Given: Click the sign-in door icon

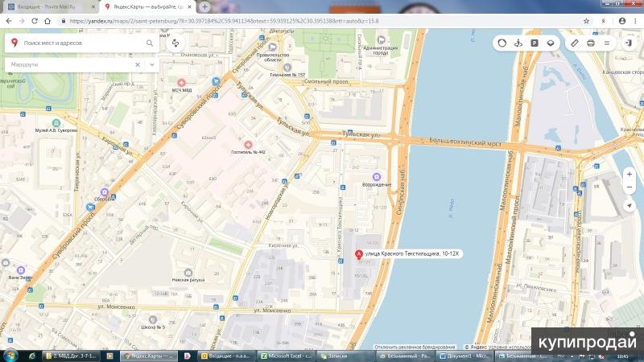Looking at the screenshot, I should pos(628,43).
